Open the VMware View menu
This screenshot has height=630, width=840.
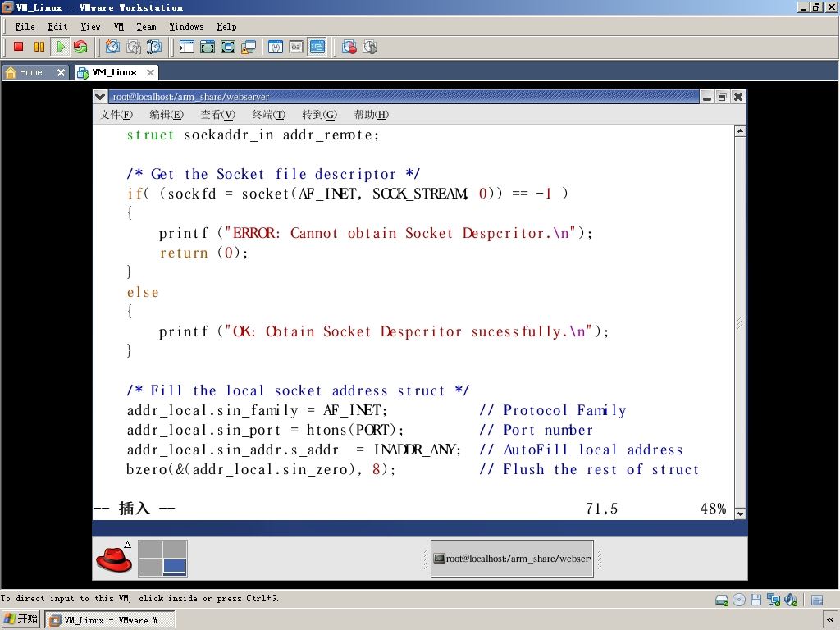point(90,27)
